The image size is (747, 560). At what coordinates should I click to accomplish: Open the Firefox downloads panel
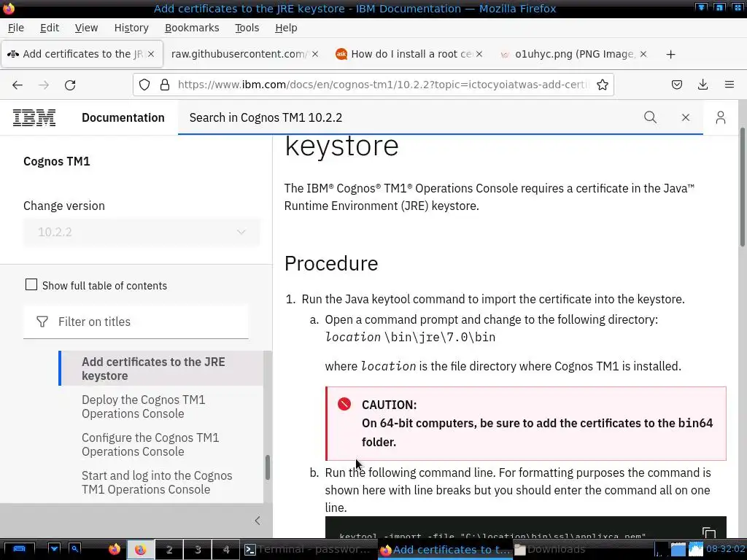coord(703,85)
